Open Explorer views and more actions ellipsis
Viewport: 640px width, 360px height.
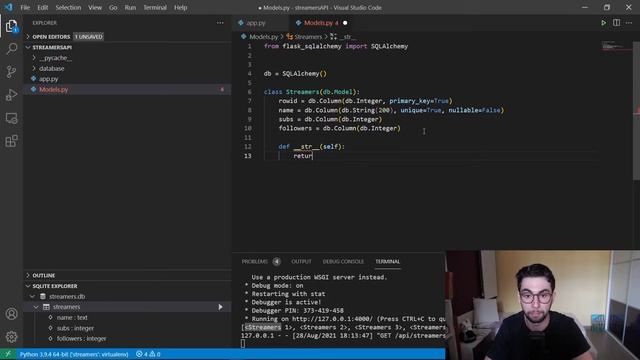pos(220,23)
